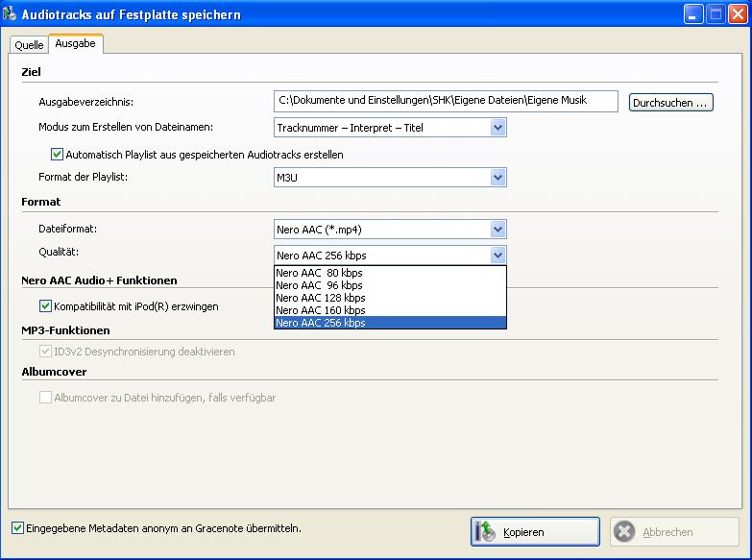Select the Ausgabe tab
The image size is (752, 560).
tap(75, 44)
